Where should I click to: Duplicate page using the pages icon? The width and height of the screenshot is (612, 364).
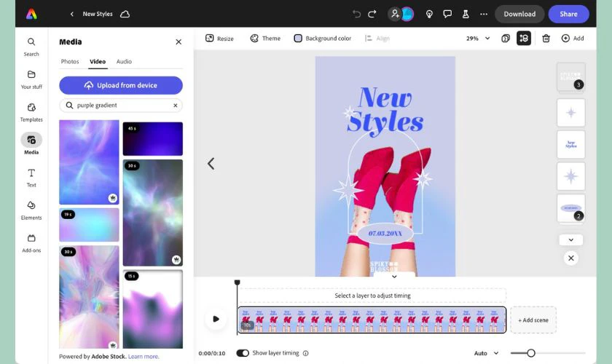point(506,39)
